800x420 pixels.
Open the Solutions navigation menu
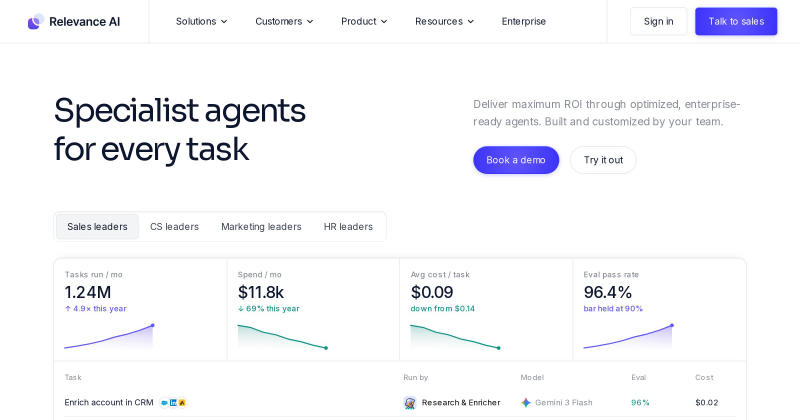point(202,21)
